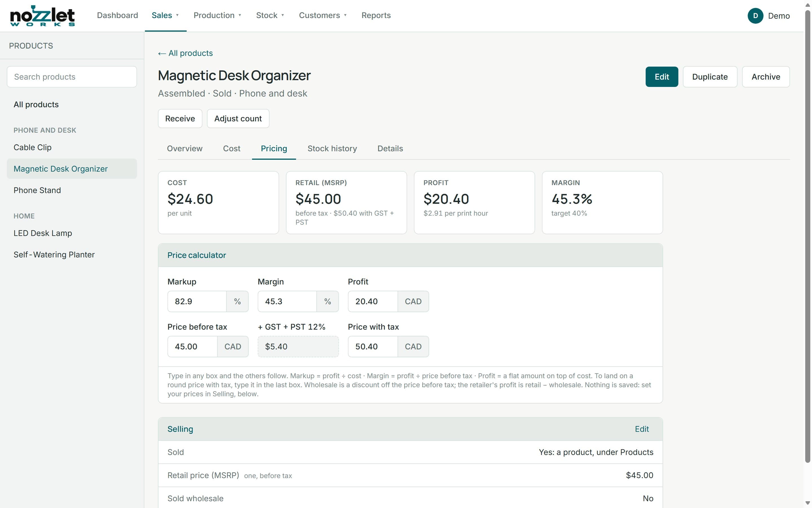
Task: Go back via All products link
Action: 185,53
